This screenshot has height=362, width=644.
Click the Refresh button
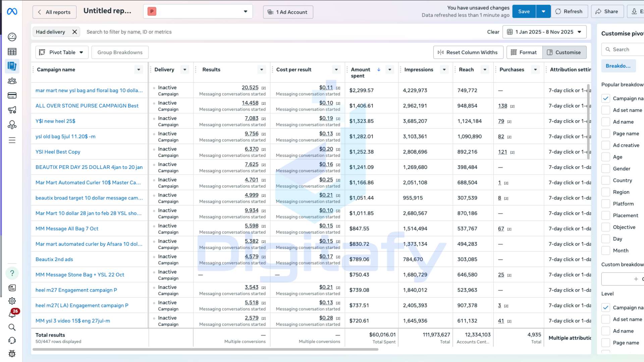[x=569, y=11]
